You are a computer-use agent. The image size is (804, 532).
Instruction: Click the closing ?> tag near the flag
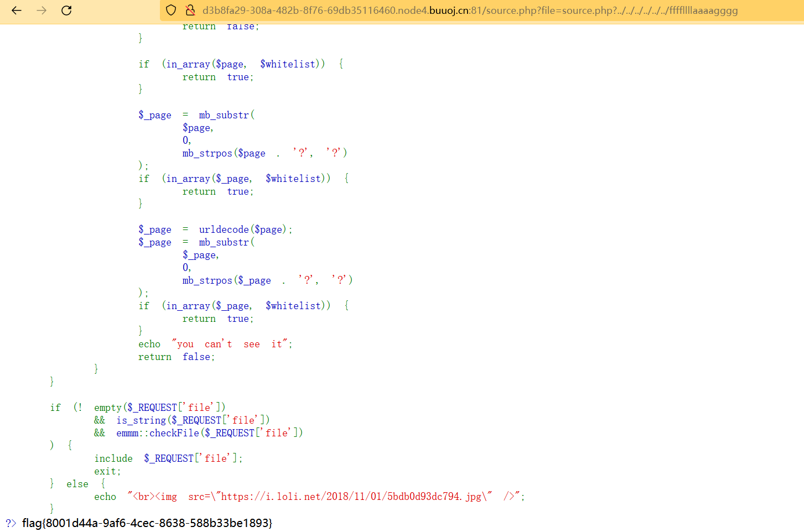(x=9, y=521)
